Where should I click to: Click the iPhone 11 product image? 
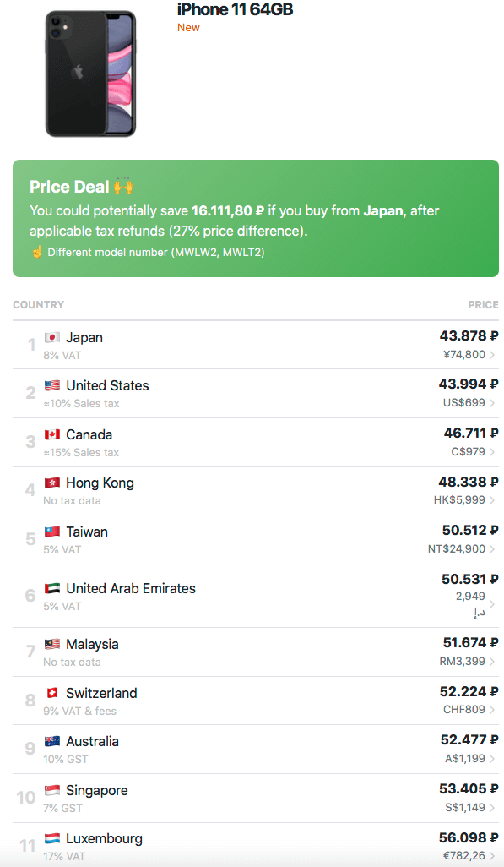(x=90, y=74)
